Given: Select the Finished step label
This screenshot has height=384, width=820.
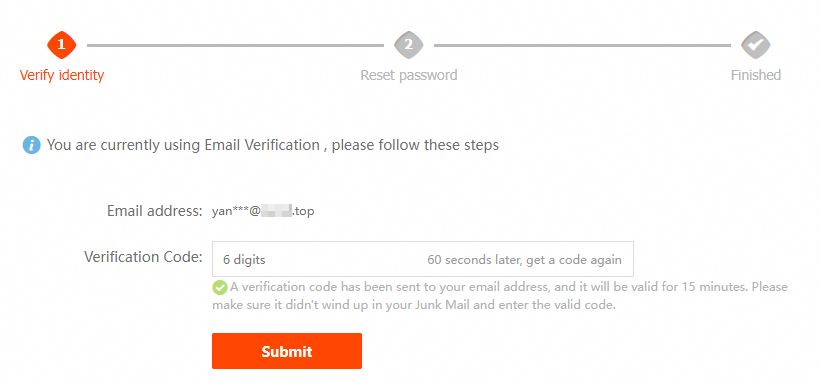Looking at the screenshot, I should pos(756,75).
